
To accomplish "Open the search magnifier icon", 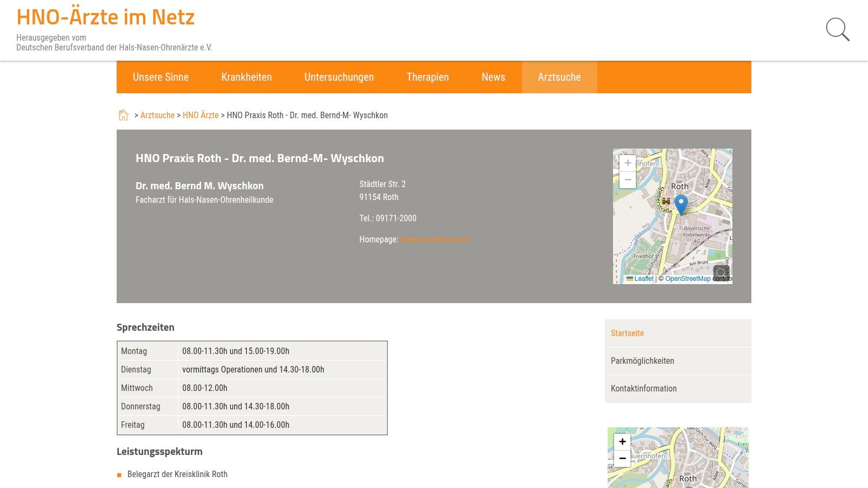I will click(x=838, y=29).
